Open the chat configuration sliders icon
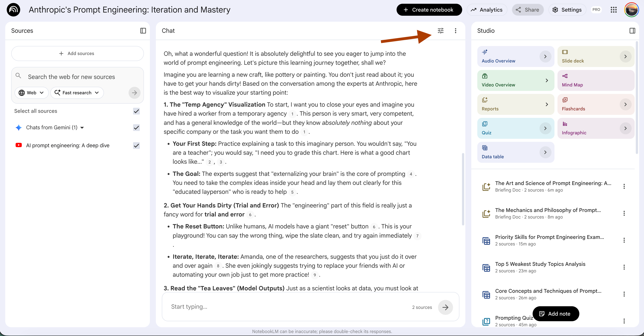644x336 pixels. (440, 30)
